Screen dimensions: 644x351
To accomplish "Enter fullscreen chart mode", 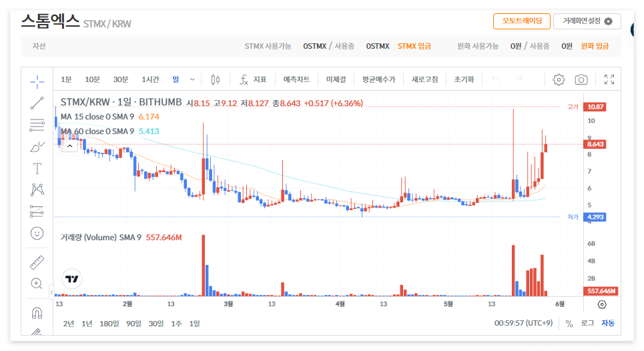I will click(x=609, y=79).
